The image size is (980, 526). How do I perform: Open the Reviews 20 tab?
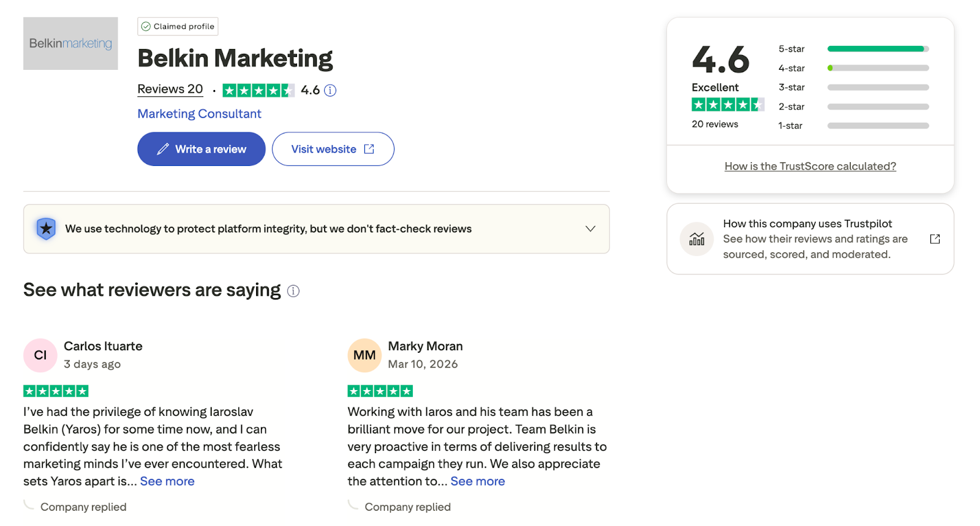(170, 89)
